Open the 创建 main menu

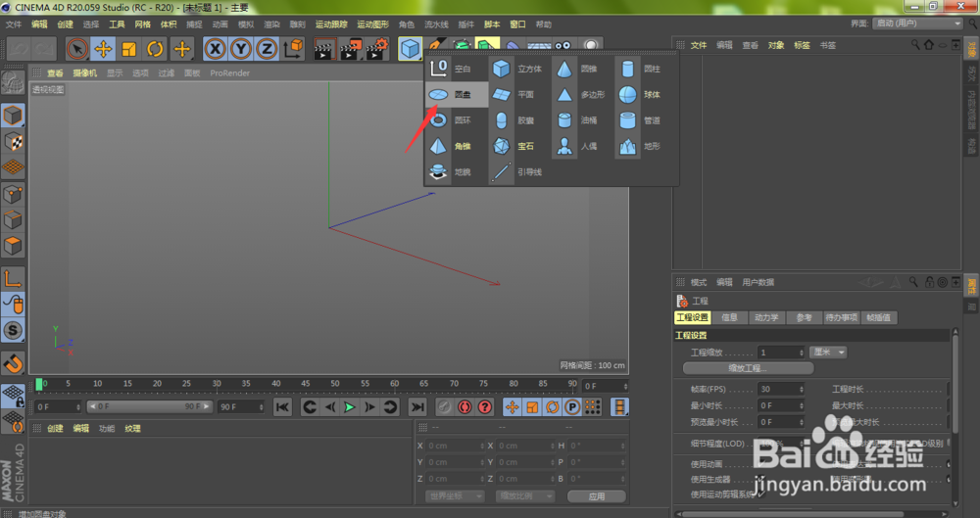point(65,24)
